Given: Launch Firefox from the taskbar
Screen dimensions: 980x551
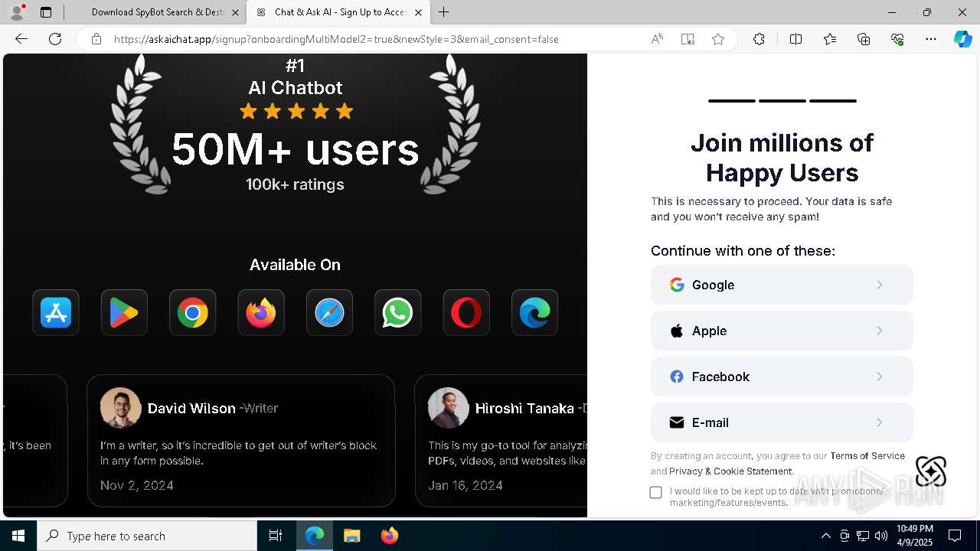Looking at the screenshot, I should tap(389, 536).
